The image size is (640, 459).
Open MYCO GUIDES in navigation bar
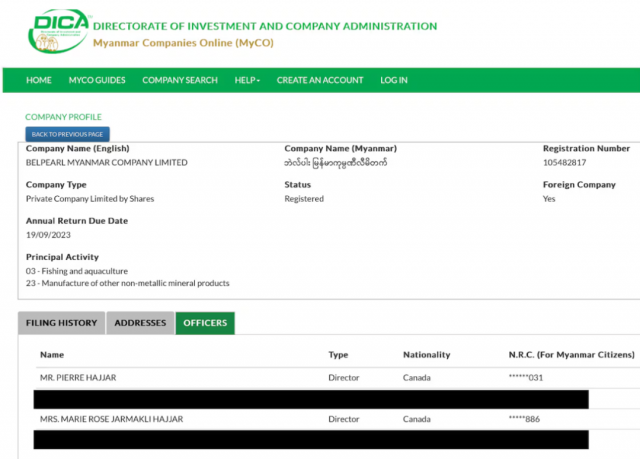coord(96,80)
